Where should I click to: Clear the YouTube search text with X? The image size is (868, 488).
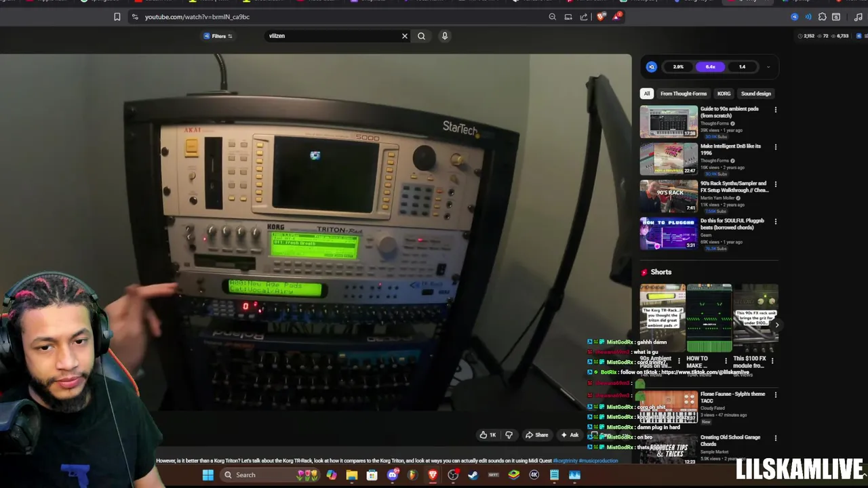[x=405, y=36]
